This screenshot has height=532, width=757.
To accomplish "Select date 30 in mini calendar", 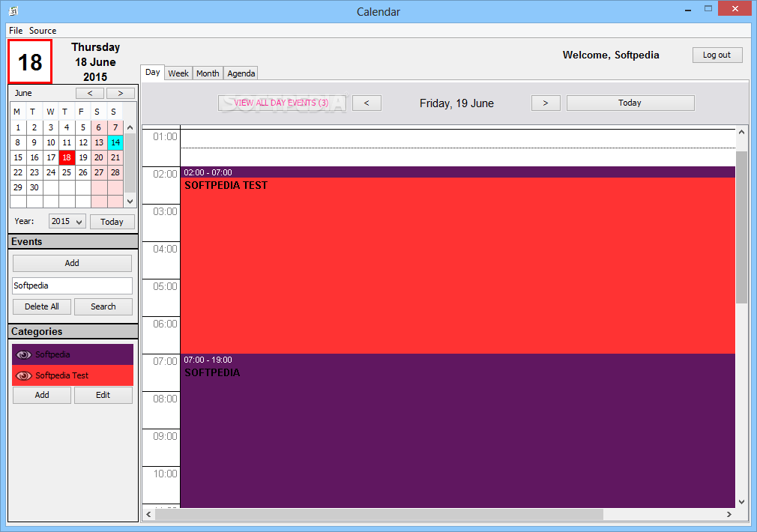I will pyautogui.click(x=34, y=187).
